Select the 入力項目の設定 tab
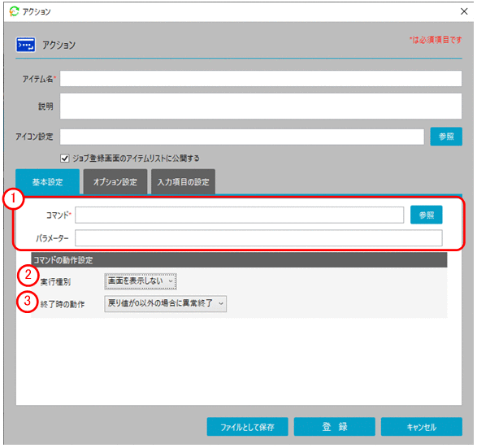The image size is (477, 448). pyautogui.click(x=183, y=181)
